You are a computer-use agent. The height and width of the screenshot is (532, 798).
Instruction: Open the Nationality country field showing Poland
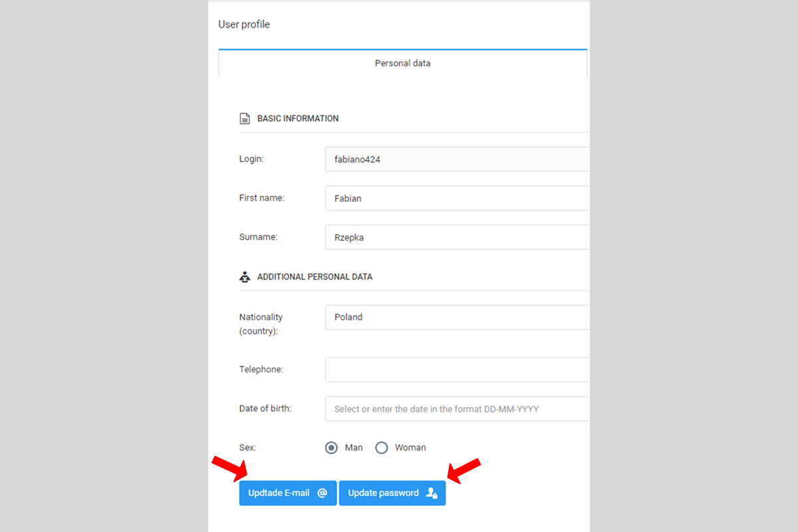[457, 317]
